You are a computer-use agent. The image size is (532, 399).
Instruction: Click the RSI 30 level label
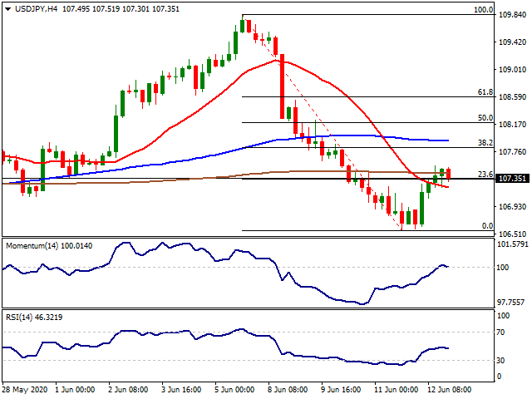click(x=500, y=361)
